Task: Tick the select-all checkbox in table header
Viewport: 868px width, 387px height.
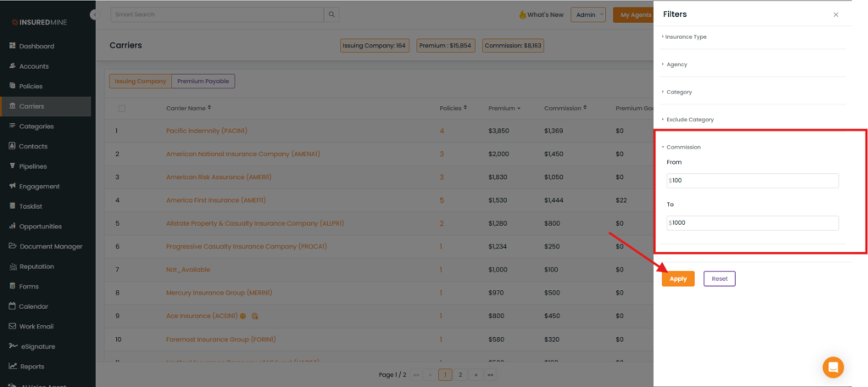Action: [x=122, y=109]
